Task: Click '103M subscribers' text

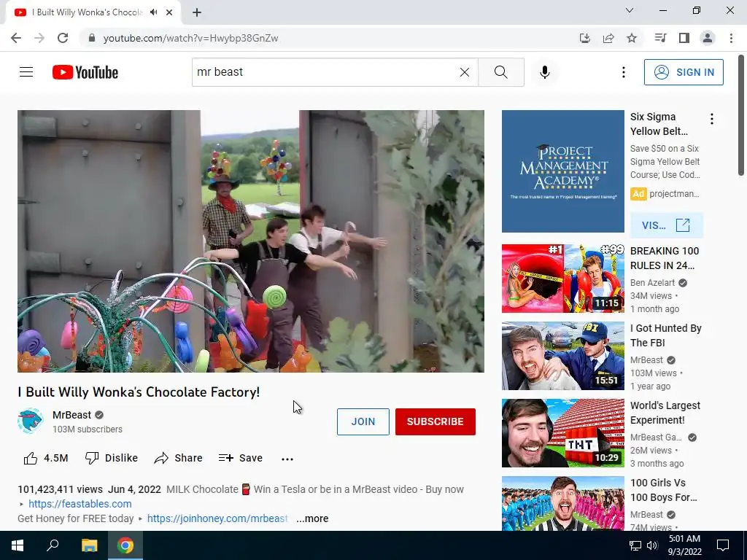Action: point(88,429)
